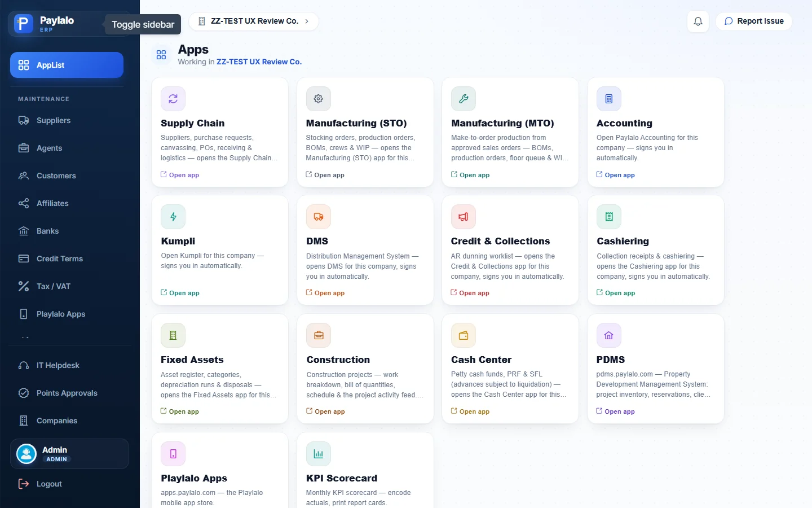Click the Supply Chain refresh-arrows icon
This screenshot has width=812, height=508.
173,99
